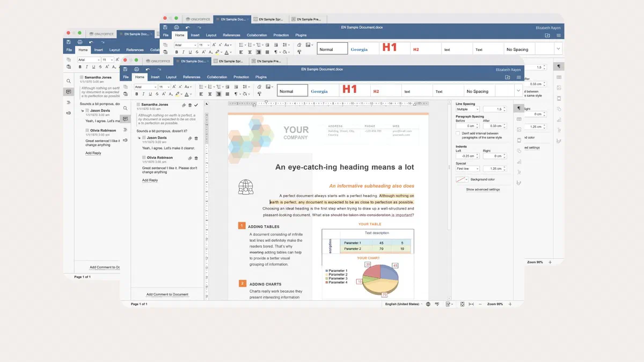Align text right in front window
The height and width of the screenshot is (362, 644).
click(218, 94)
